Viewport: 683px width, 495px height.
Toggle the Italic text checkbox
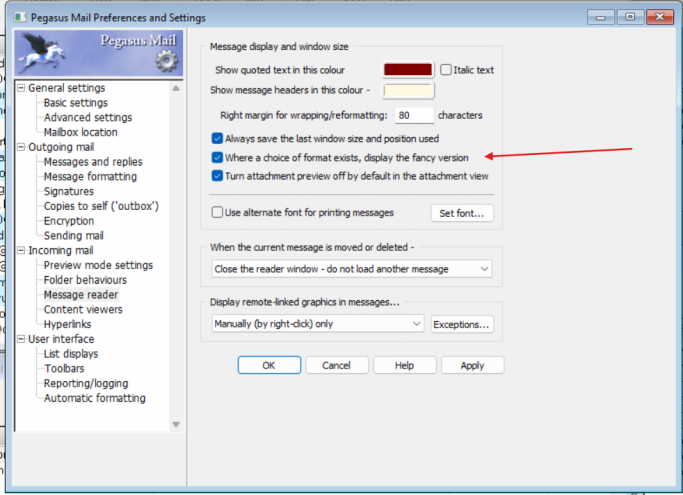446,70
